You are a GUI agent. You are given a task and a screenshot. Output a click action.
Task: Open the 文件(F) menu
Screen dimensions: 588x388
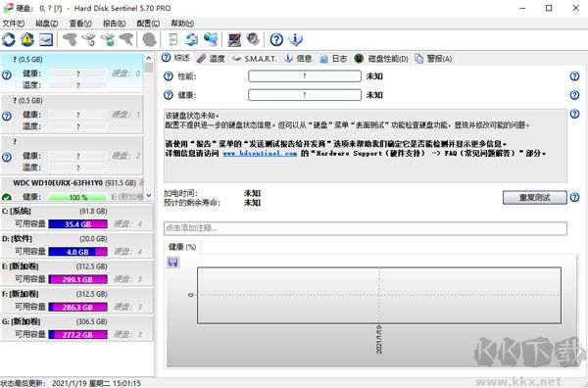pos(14,24)
